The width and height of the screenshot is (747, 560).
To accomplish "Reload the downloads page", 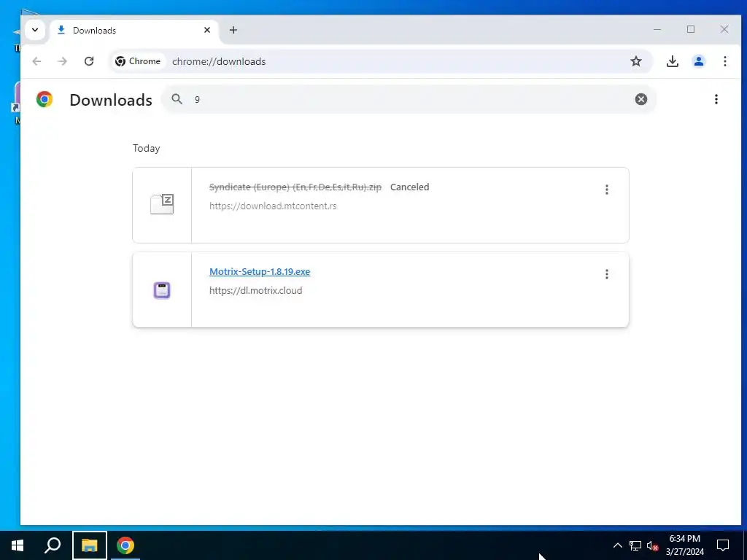I will tap(89, 61).
